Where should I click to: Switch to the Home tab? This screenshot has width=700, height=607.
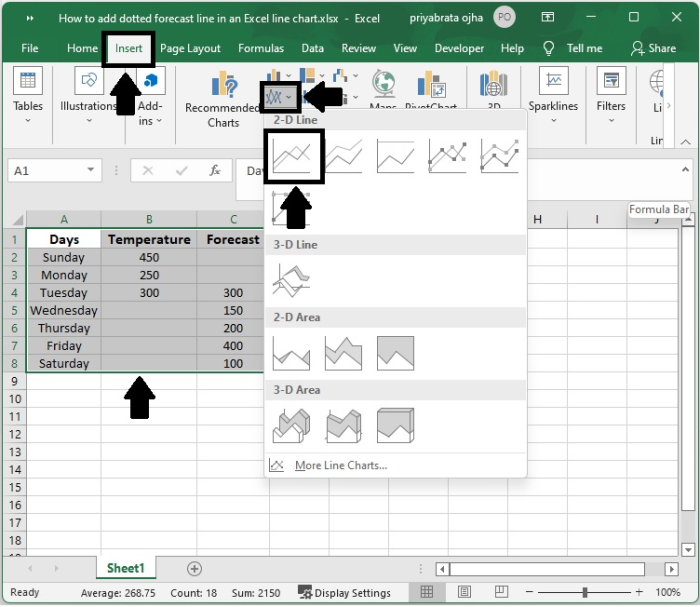pyautogui.click(x=82, y=48)
